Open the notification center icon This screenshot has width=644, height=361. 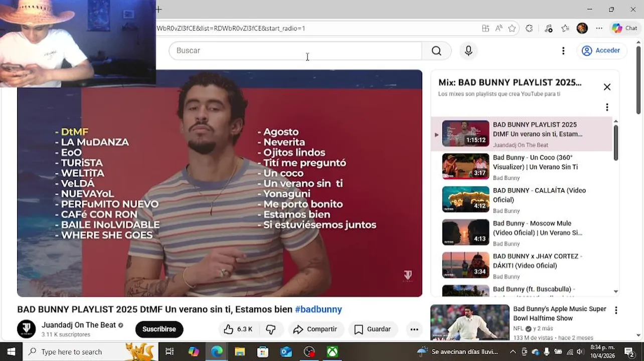629,351
